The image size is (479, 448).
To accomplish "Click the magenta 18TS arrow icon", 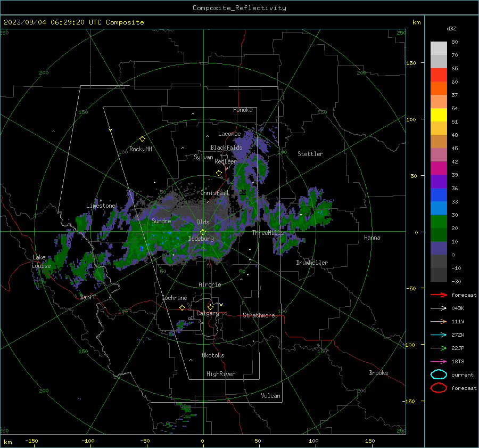I will (439, 362).
